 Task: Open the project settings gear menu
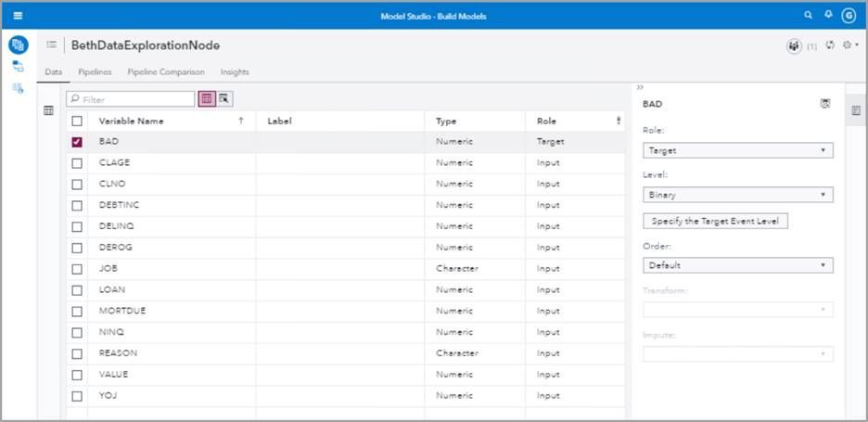pyautogui.click(x=849, y=45)
